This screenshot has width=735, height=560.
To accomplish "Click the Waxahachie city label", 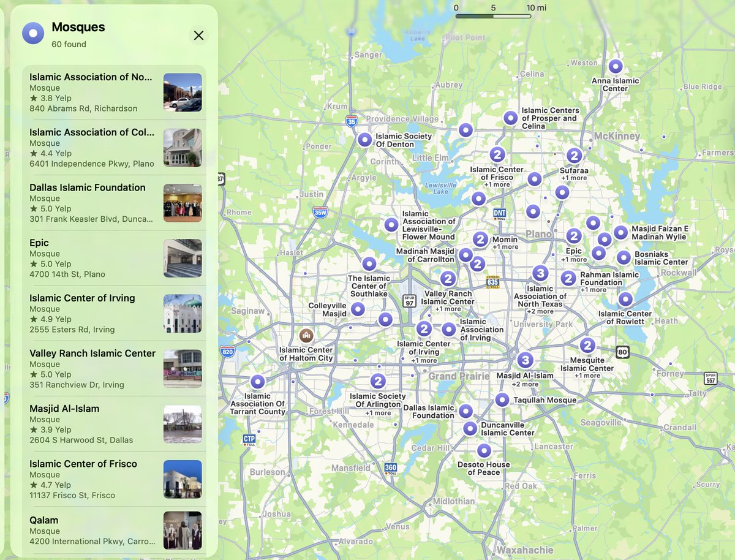I will 525,550.
